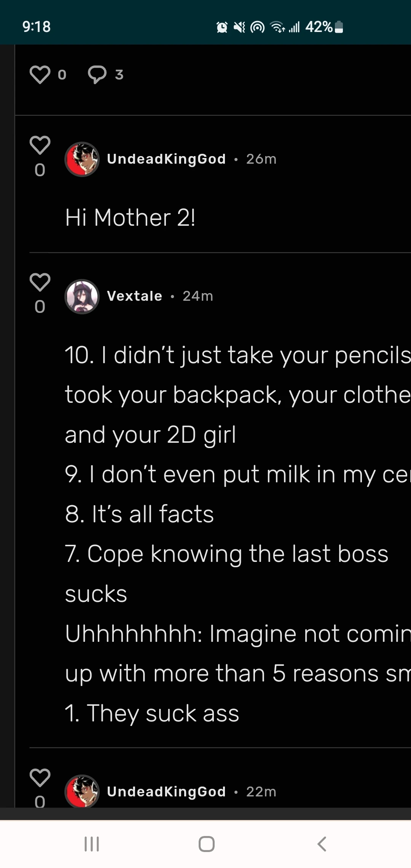Tap the muted sound status icon

[x=239, y=27]
